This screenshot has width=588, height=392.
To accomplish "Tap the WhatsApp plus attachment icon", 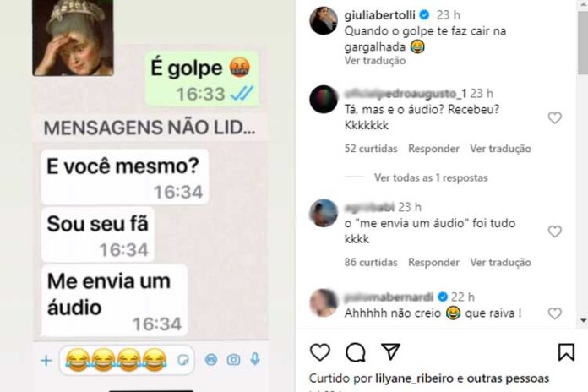I will tap(46, 361).
